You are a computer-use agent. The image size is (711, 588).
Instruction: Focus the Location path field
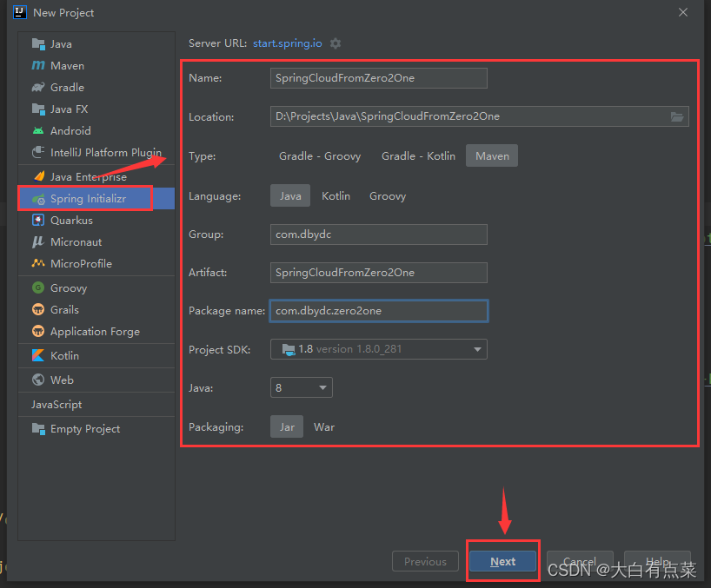point(480,116)
